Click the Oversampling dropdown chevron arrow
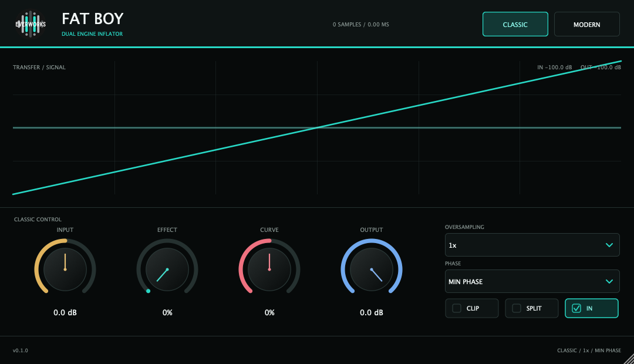 click(609, 245)
